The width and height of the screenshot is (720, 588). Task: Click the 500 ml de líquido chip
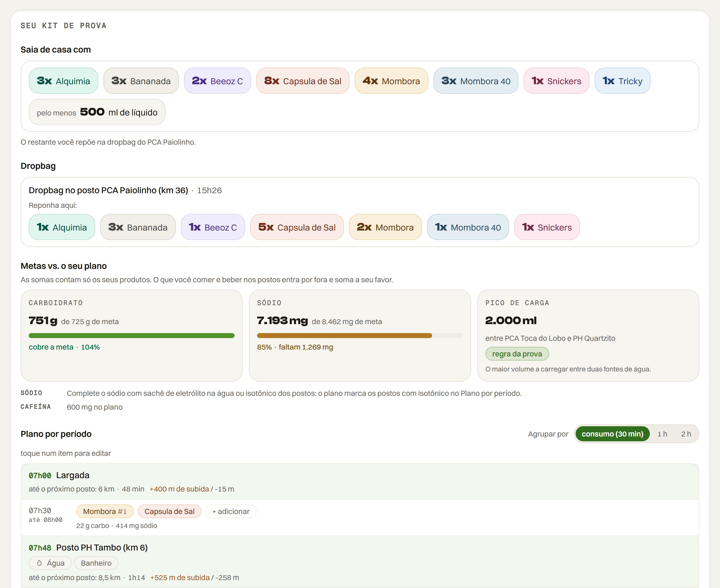point(97,112)
